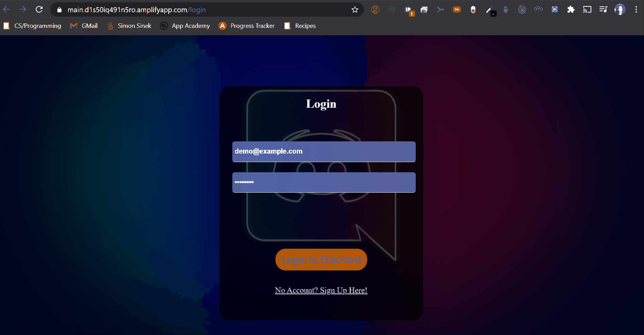The height and width of the screenshot is (335, 644).
Task: Open the GMail bookmark
Action: coord(84,26)
